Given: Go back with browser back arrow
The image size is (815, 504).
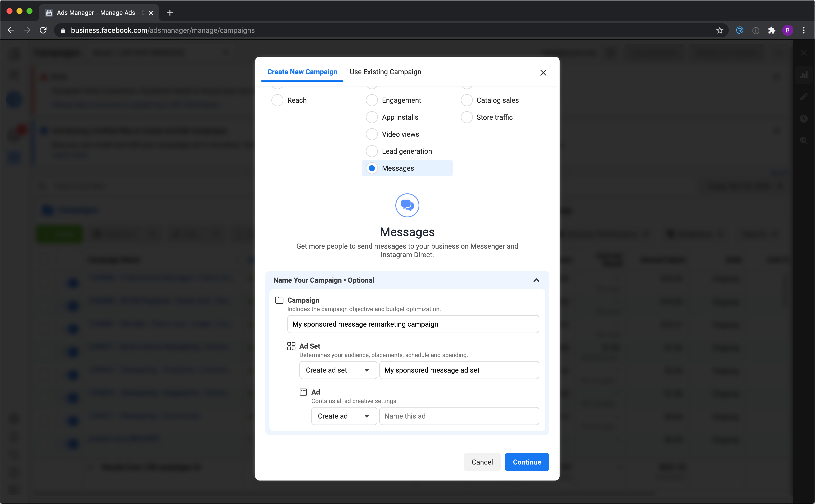Looking at the screenshot, I should 11,30.
